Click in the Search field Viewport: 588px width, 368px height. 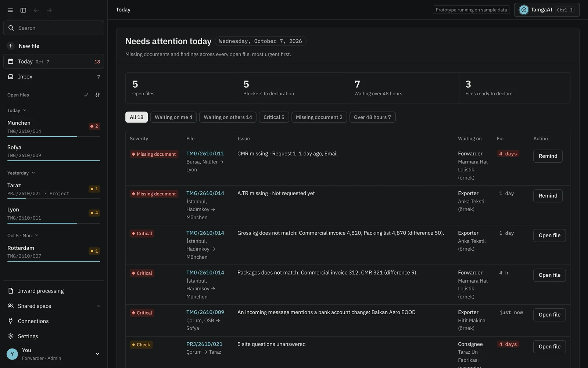54,28
